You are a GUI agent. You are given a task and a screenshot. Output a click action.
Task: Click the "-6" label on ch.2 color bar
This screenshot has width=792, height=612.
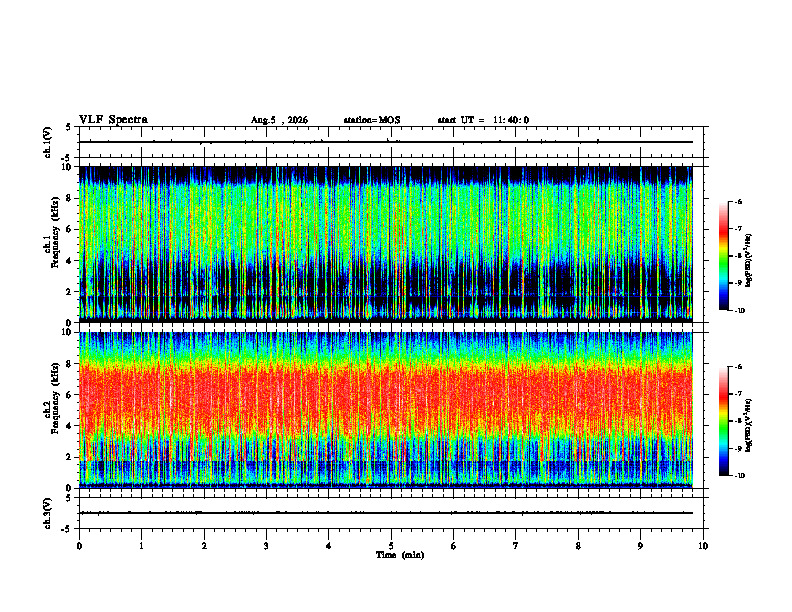coord(738,367)
